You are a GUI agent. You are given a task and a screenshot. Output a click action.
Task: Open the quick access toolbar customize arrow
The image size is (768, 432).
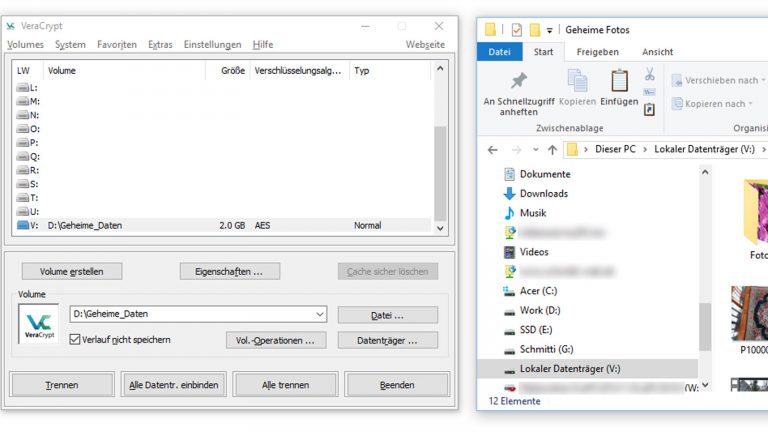click(550, 30)
